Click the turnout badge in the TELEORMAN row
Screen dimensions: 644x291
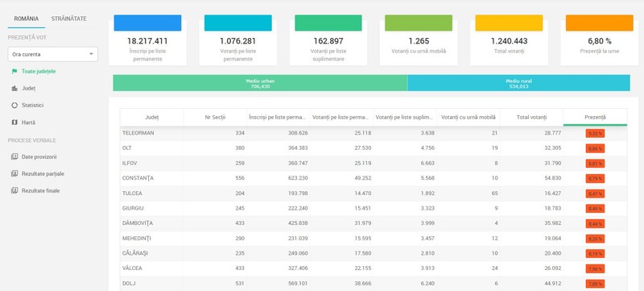[595, 133]
